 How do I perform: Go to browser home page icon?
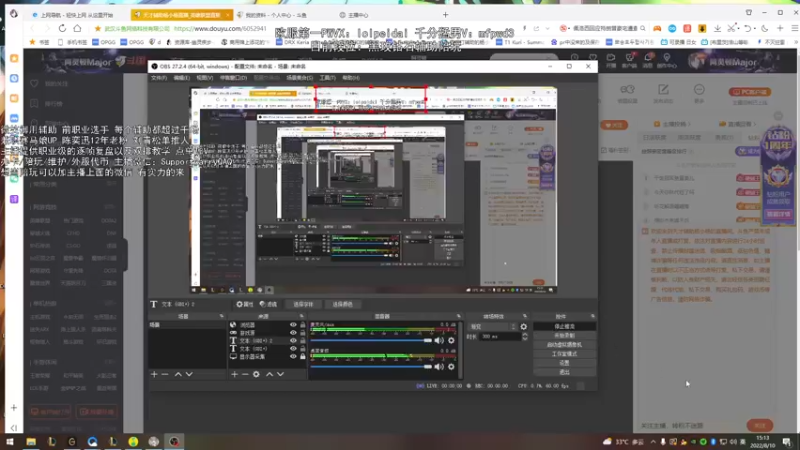(x=77, y=29)
